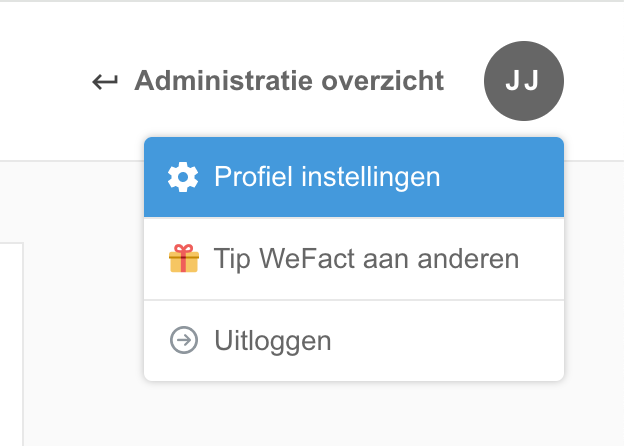Hit the present icon next to Tip WeFact

point(183,259)
